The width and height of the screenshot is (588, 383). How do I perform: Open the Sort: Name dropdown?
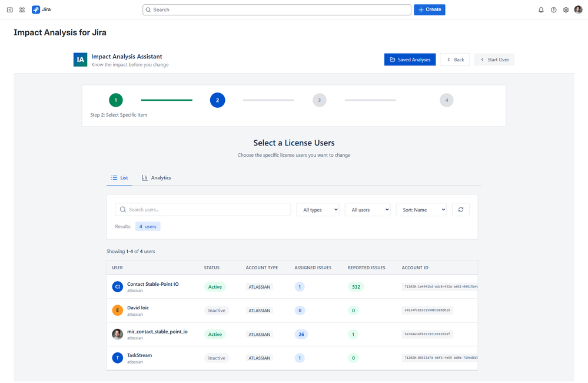pyautogui.click(x=421, y=210)
